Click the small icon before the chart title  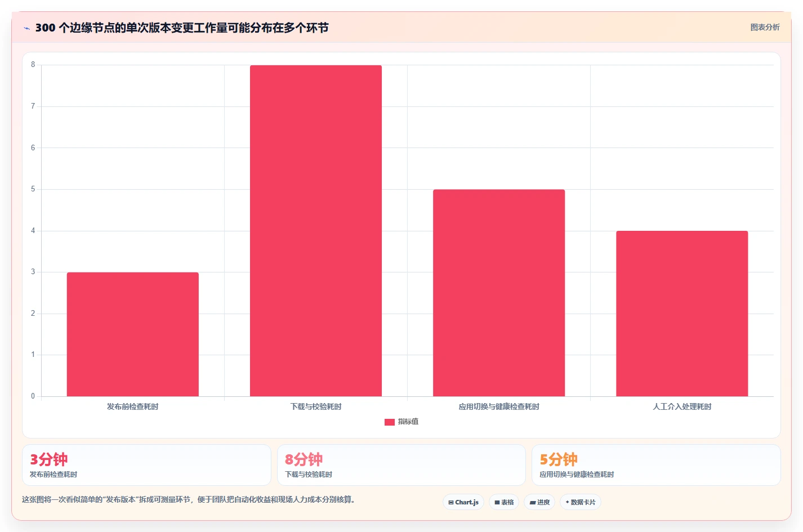pyautogui.click(x=26, y=28)
